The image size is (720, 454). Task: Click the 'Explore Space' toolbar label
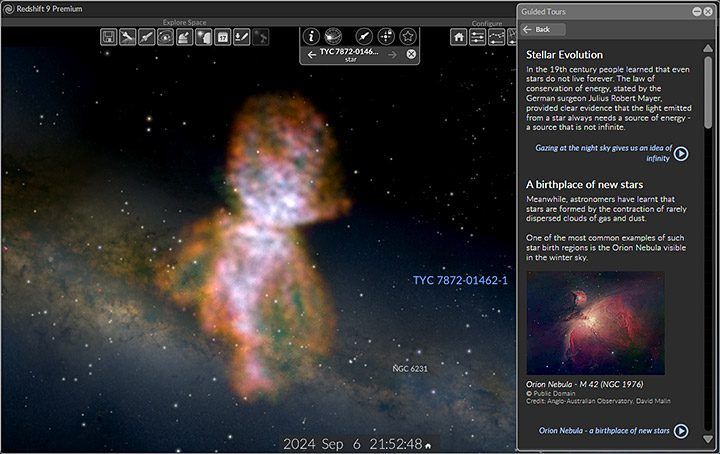185,22
